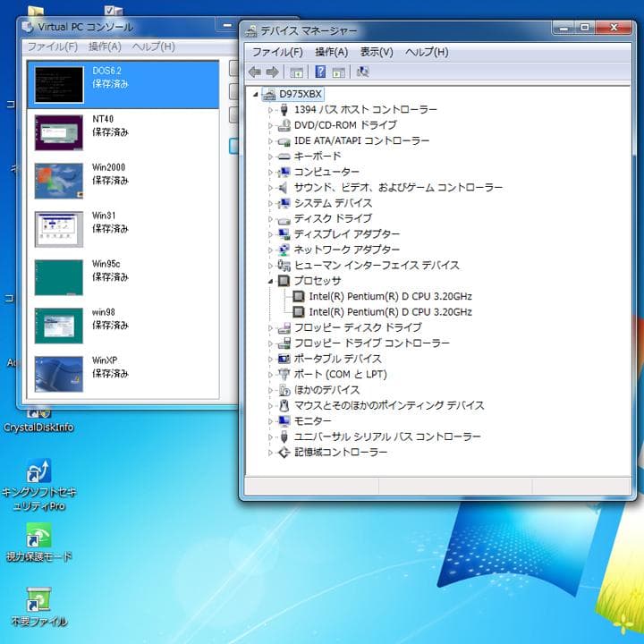Open ファイル(F) menu in Device Manager
The height and width of the screenshot is (644, 644).
click(x=277, y=52)
